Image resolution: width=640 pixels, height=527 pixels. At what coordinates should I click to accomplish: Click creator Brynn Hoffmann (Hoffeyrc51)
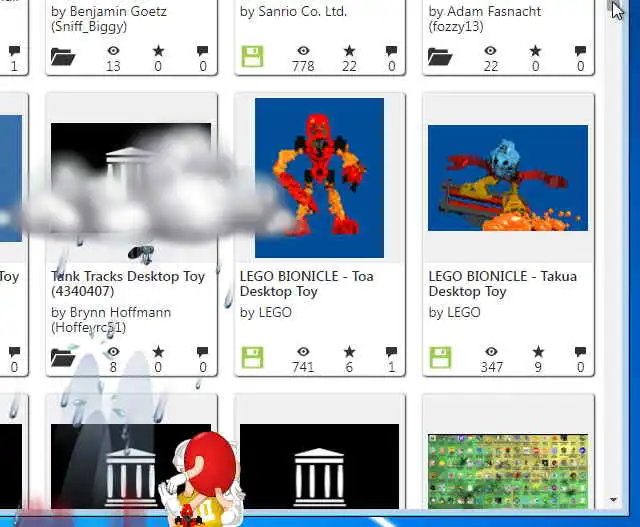pyautogui.click(x=111, y=320)
